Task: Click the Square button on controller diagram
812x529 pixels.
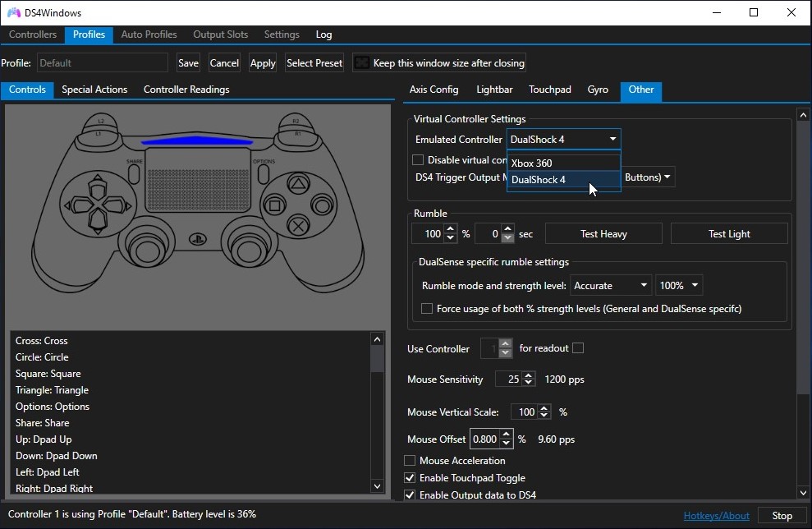Action: (274, 205)
